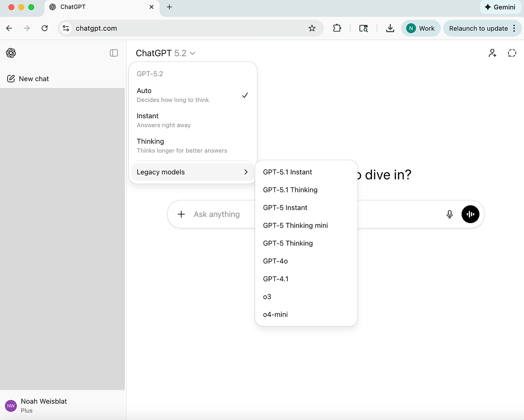Go forward in browser

coord(27,28)
